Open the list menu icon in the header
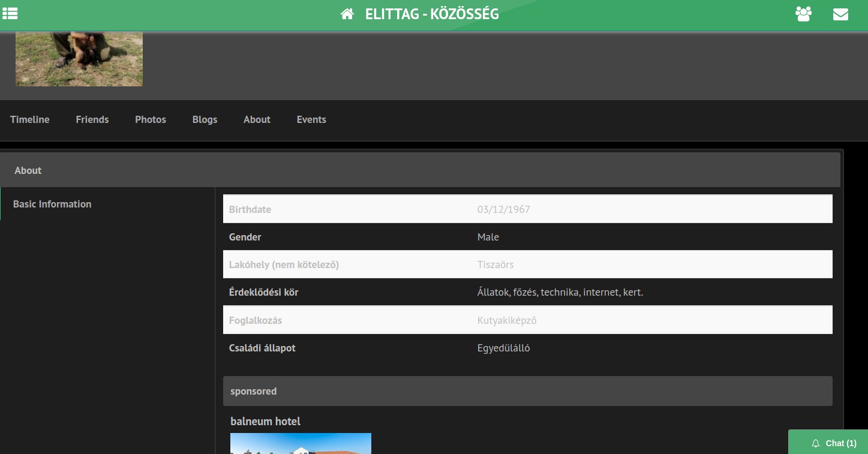The width and height of the screenshot is (868, 454). (x=10, y=14)
